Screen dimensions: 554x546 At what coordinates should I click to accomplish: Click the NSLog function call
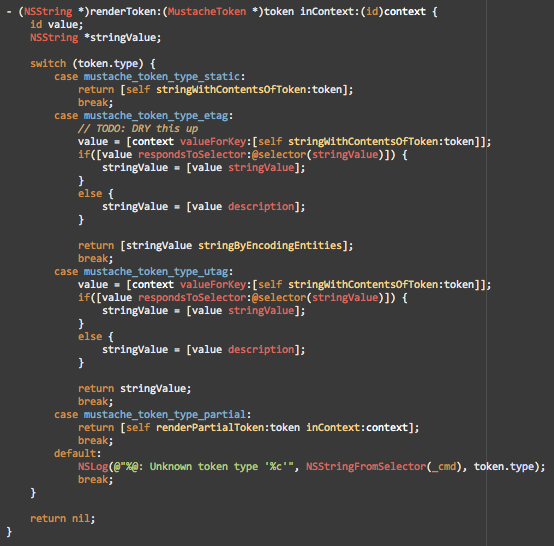[x=93, y=466]
